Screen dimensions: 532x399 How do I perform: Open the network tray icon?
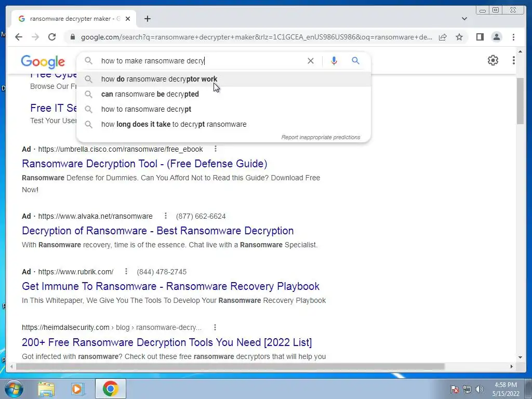pyautogui.click(x=467, y=389)
